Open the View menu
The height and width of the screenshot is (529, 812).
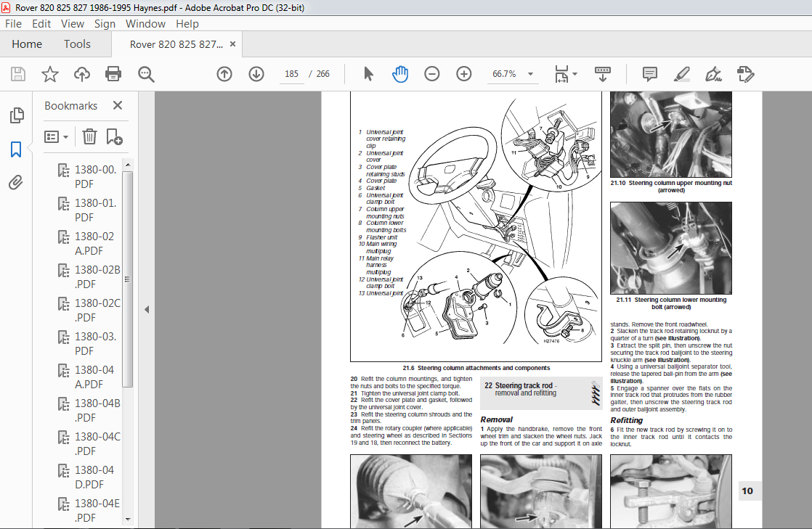(73, 24)
